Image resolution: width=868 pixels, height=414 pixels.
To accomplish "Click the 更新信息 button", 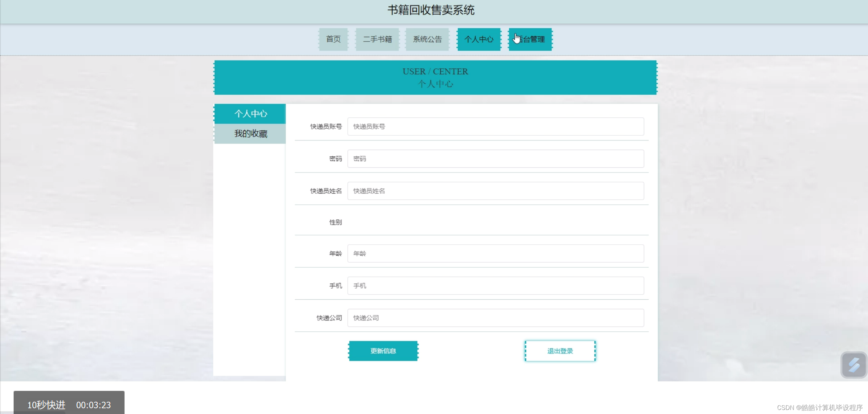I will click(383, 351).
